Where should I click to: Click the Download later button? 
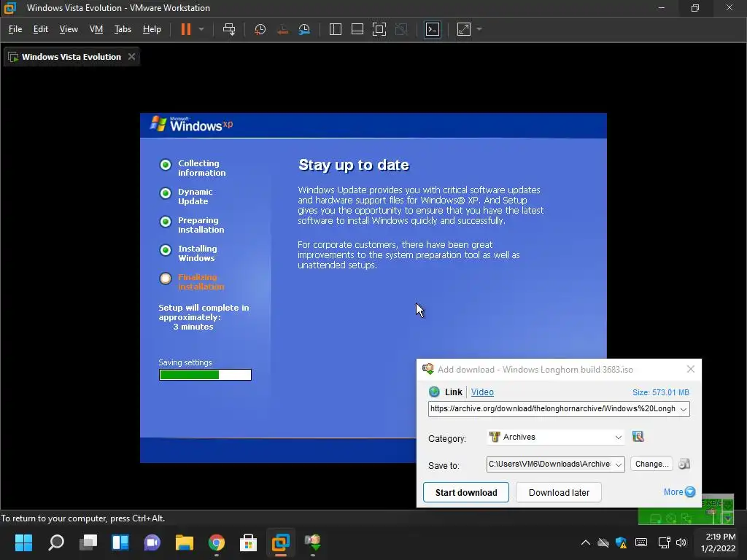coord(559,492)
